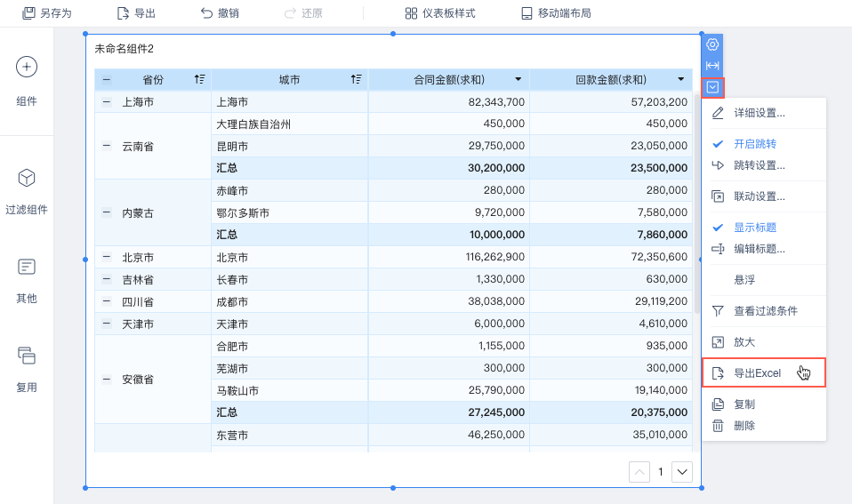Choose 编辑标题... menu item
Viewport: 852px width, 504px height.
pyautogui.click(x=764, y=249)
